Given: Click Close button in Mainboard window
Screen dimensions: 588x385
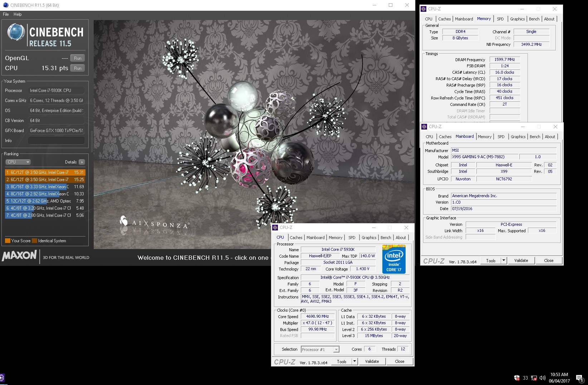Looking at the screenshot, I should 549,260.
